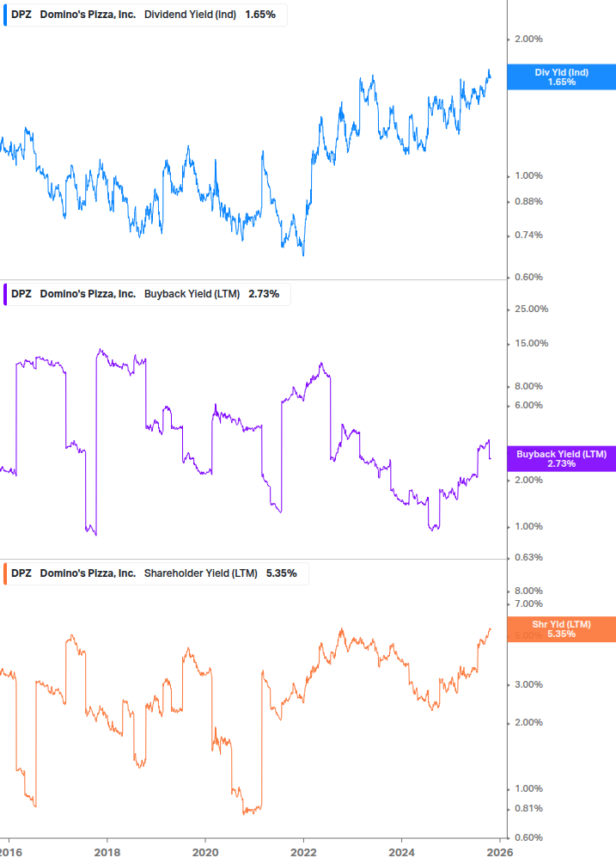Click the orange Shr Yld axis value tag

(561, 629)
